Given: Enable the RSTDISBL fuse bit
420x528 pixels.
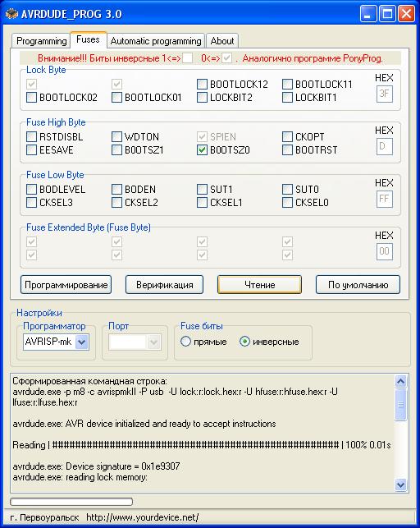Looking at the screenshot, I should (31, 136).
